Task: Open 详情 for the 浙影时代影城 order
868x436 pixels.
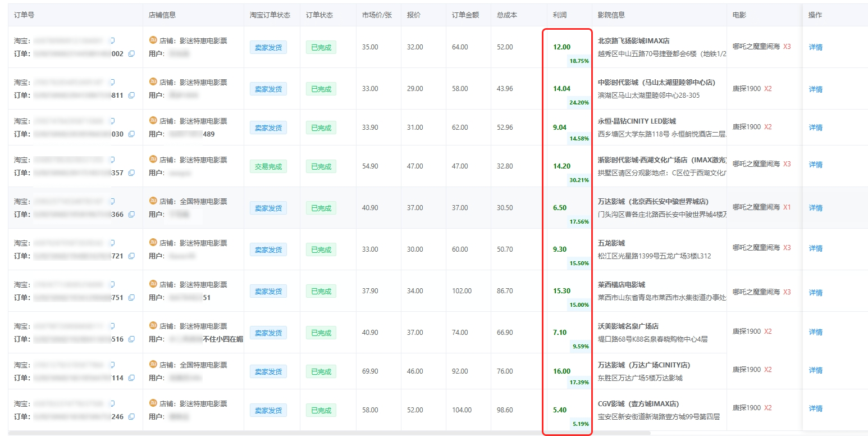Action: [816, 165]
